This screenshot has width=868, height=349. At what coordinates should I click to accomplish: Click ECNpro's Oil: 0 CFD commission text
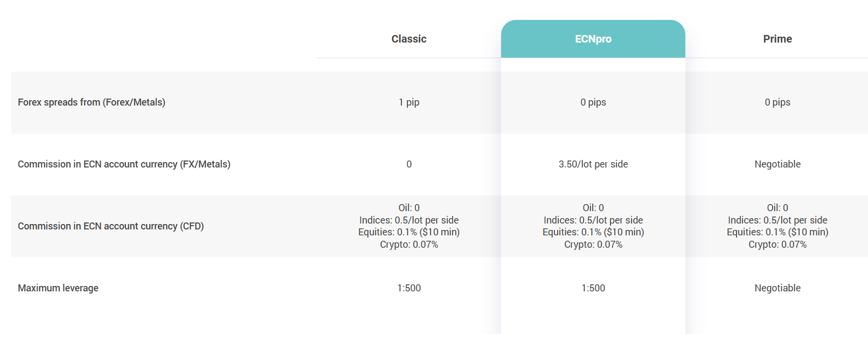(593, 208)
